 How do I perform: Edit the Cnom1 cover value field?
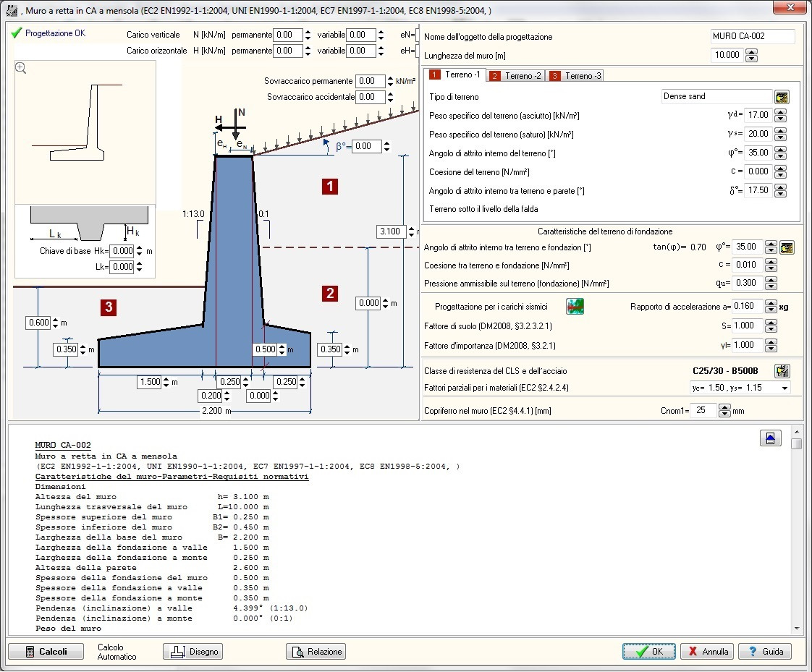pos(703,411)
